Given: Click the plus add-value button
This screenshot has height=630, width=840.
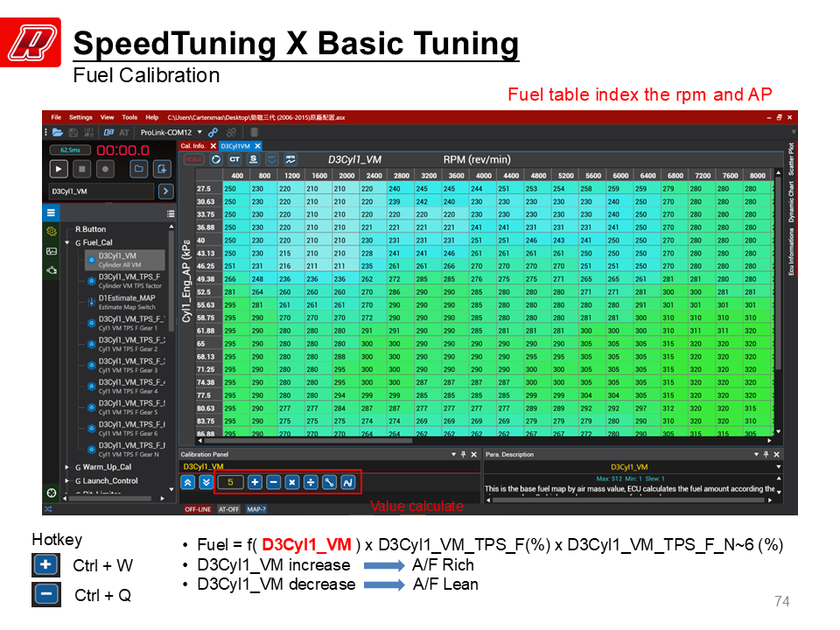Looking at the screenshot, I should (255, 482).
